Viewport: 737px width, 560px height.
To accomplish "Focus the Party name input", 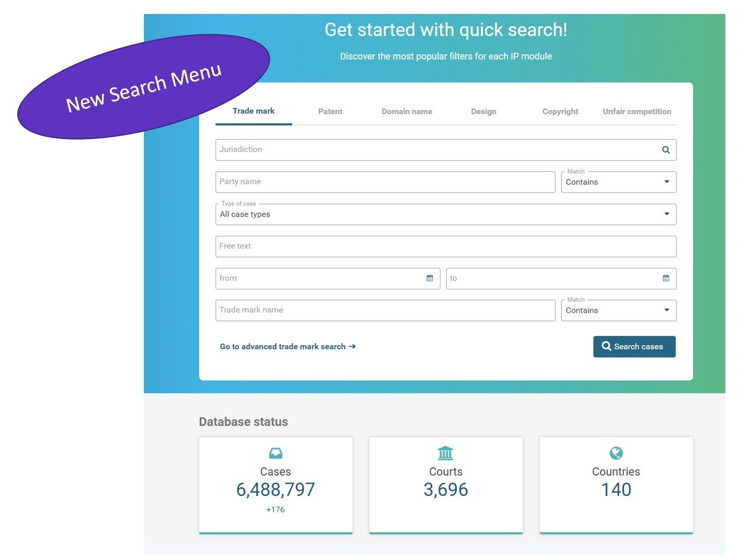I will pos(385,182).
